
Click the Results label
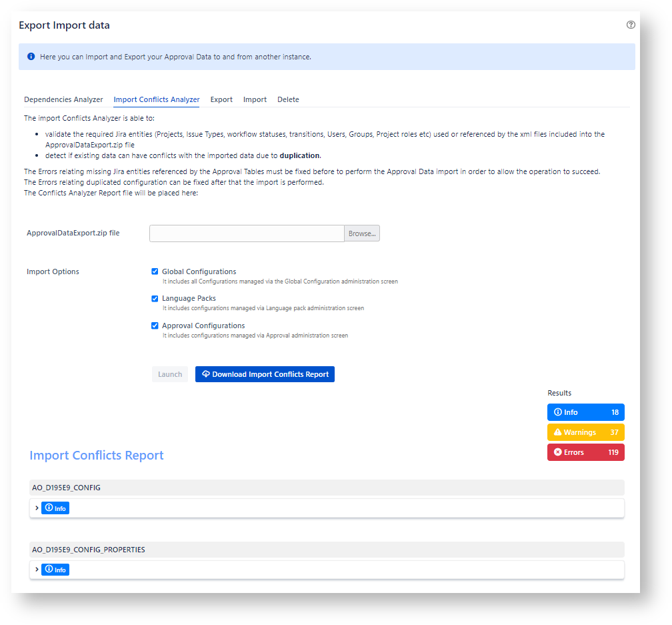[559, 393]
